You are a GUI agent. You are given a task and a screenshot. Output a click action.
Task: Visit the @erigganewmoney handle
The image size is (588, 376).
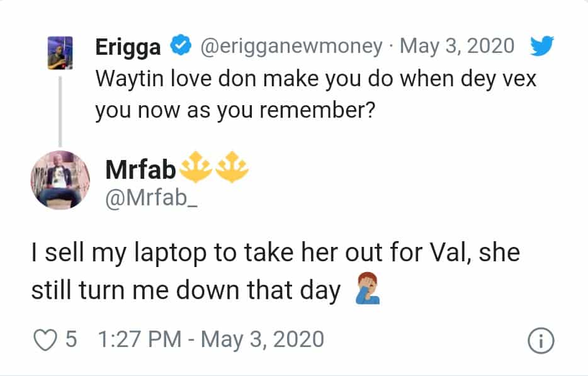pos(290,47)
